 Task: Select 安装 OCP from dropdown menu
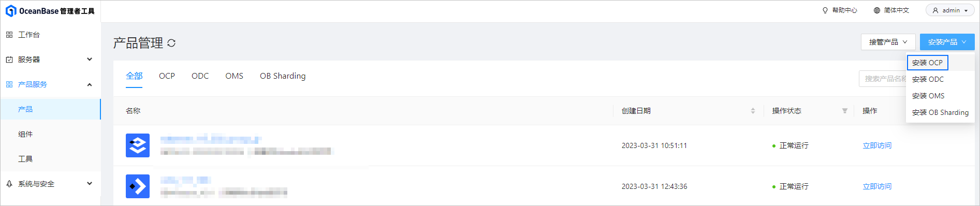click(x=927, y=63)
